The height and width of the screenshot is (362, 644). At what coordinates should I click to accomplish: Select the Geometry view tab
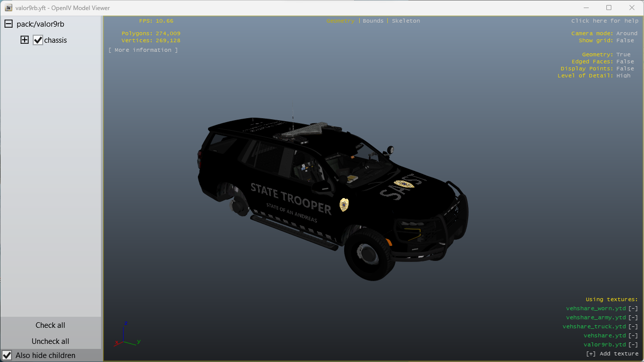tap(340, 21)
